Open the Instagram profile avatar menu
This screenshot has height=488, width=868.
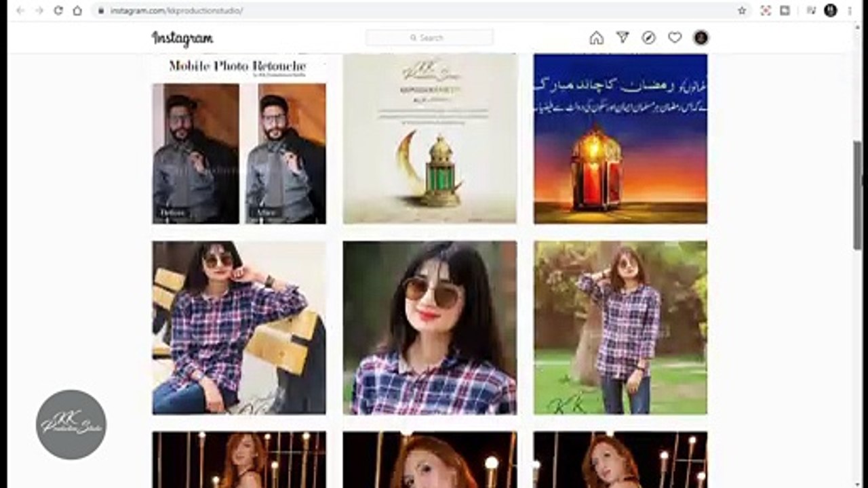coord(701,38)
